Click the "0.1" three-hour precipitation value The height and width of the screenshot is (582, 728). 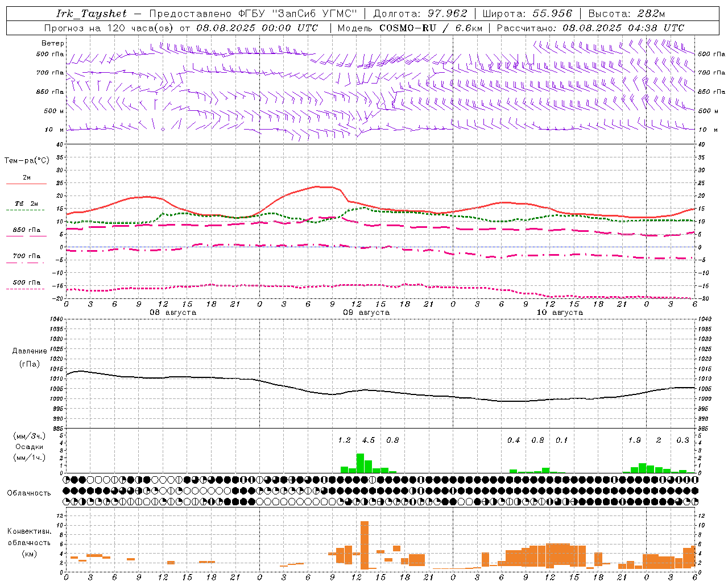point(561,440)
